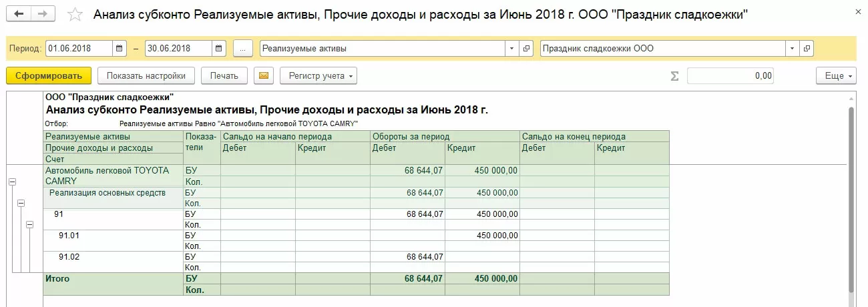
Task: Send report by email envelope icon
Action: [x=264, y=75]
